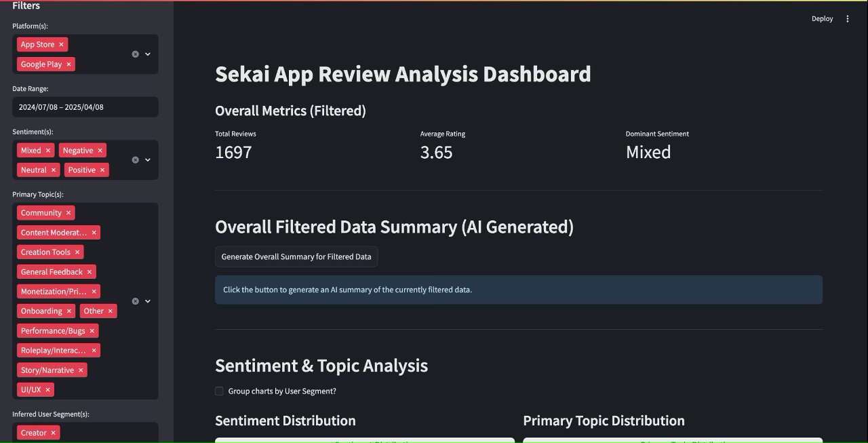The width and height of the screenshot is (868, 443).
Task: Remove the Google Play platform tag
Action: (x=68, y=64)
